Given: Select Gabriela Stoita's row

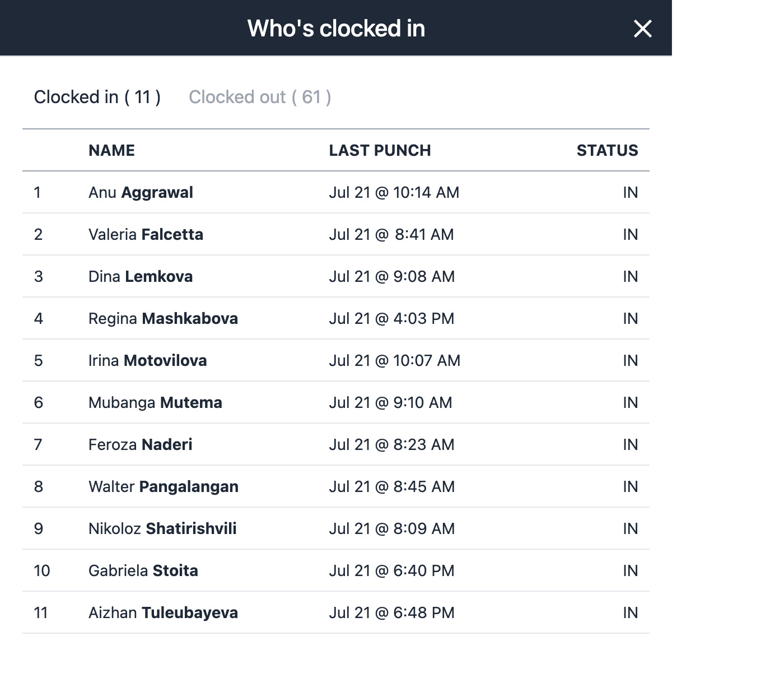Looking at the screenshot, I should point(336,570).
